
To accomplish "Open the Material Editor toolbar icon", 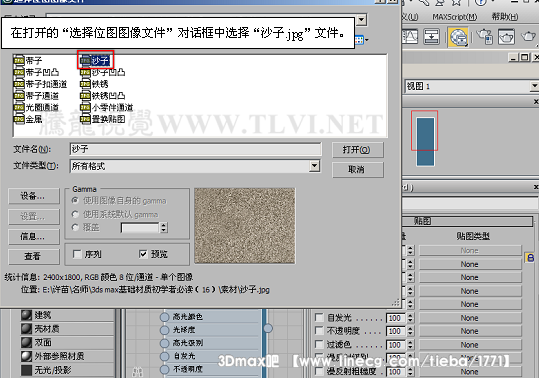I will (x=459, y=37).
